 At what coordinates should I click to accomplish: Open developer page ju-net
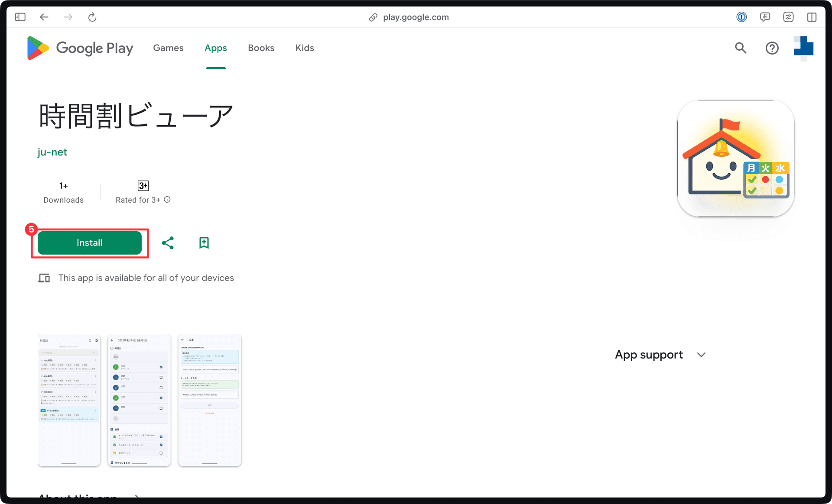click(52, 152)
